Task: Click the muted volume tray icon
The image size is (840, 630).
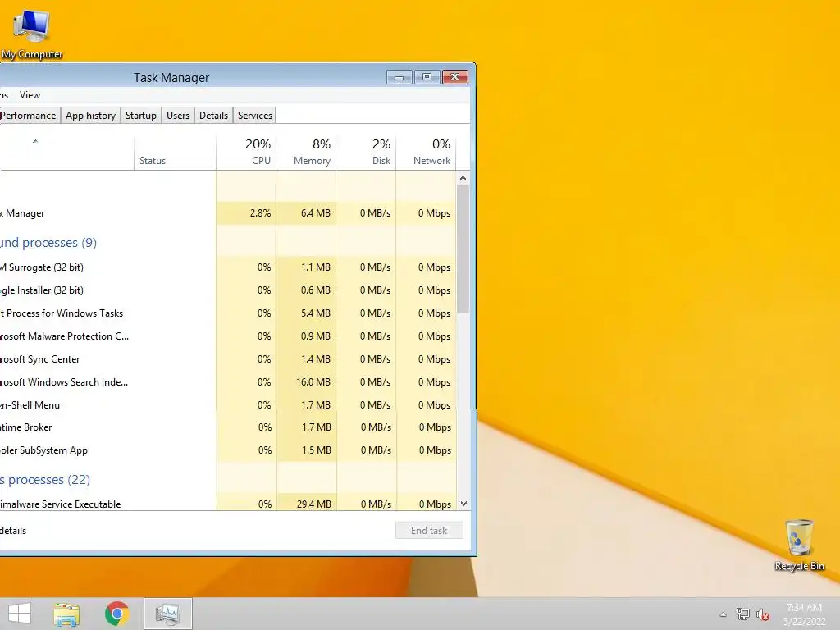Action: (762, 614)
